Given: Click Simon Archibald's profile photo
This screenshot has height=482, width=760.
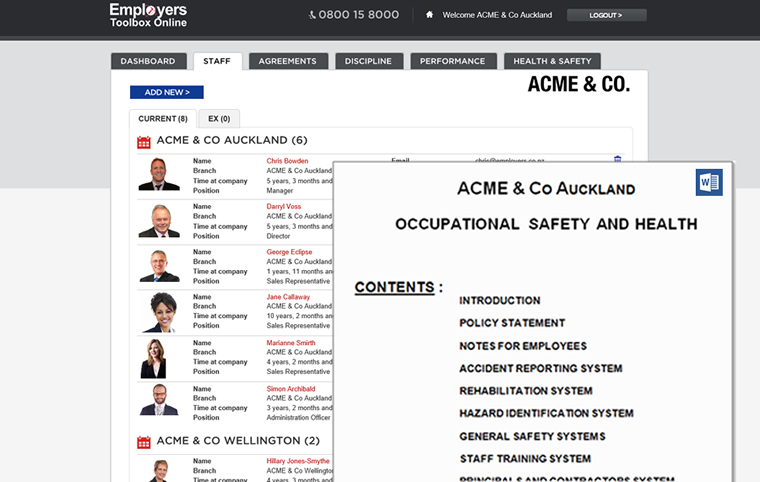Looking at the screenshot, I should point(159,400).
